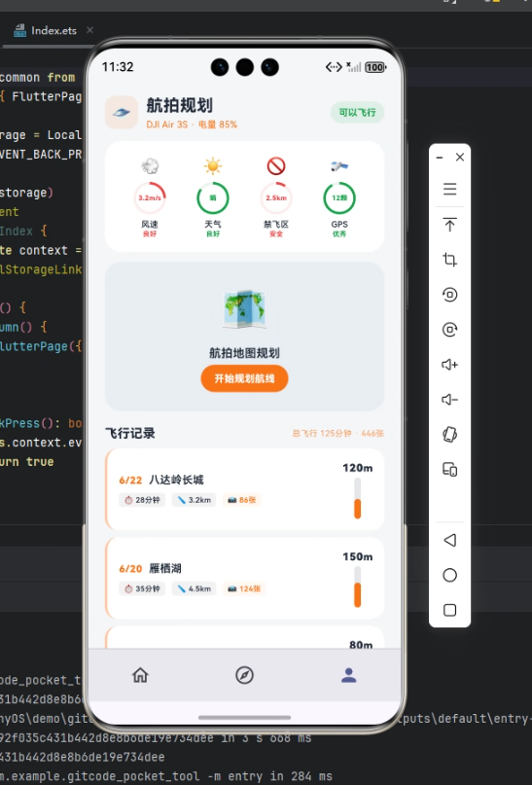Decrease the emulator volume
Screen dimensions: 532x785
[450, 400]
